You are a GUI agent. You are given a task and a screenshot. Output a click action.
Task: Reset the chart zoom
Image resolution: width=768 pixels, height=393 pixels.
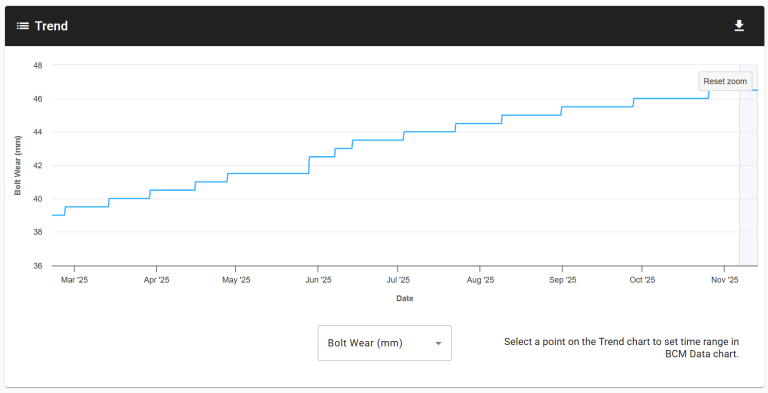point(725,81)
